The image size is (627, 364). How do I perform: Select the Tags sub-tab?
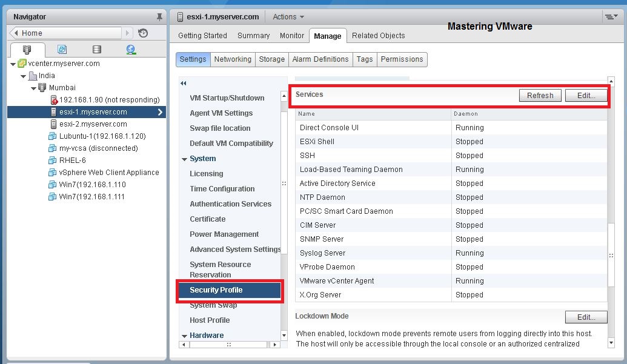pos(364,59)
